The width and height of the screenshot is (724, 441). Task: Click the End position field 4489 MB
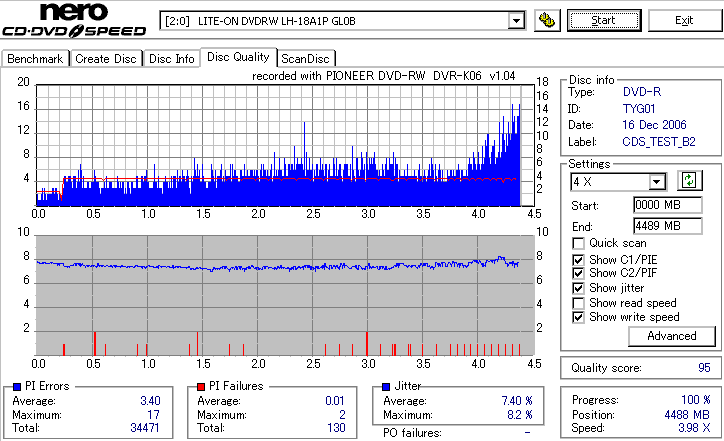[x=668, y=226]
